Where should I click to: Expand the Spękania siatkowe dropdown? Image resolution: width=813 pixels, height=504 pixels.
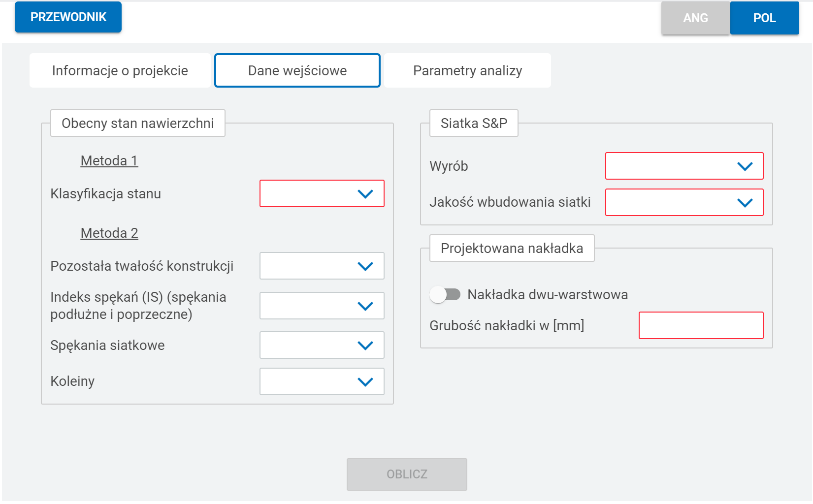tap(322, 345)
